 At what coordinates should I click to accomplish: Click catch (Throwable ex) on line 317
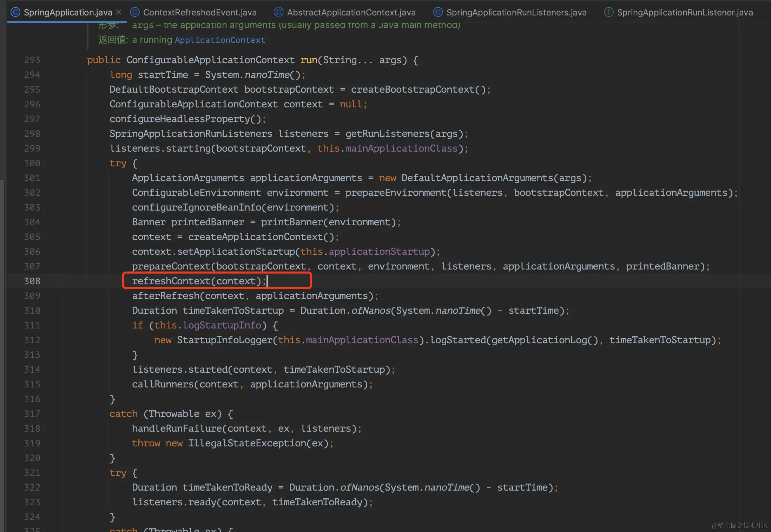[166, 414]
